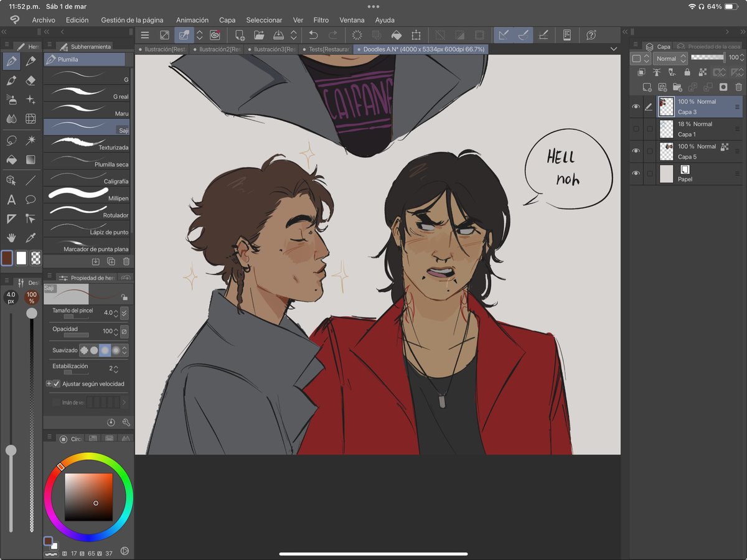
Task: Open help question mark in command bar
Action: (591, 35)
